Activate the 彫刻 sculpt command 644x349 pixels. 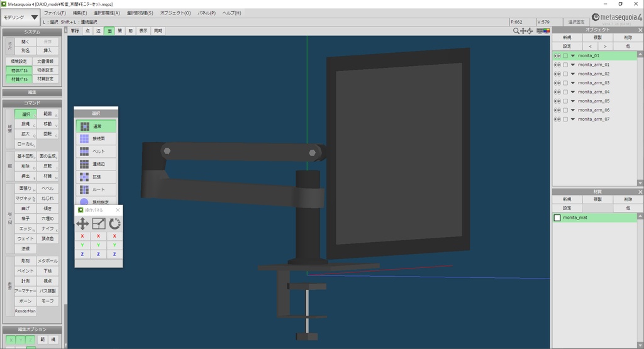click(x=25, y=261)
